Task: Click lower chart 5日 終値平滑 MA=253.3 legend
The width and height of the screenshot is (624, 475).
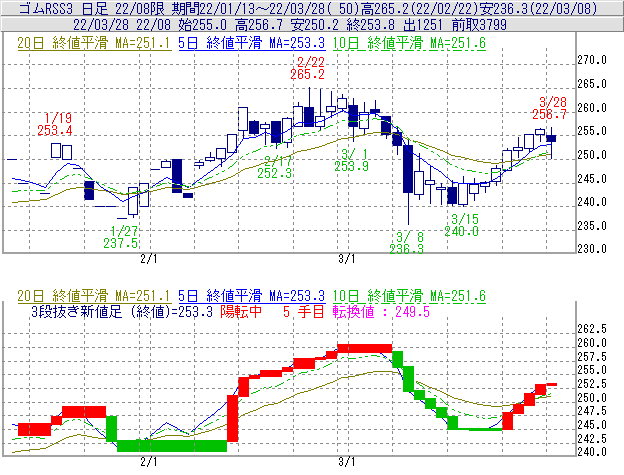Action: coord(252,296)
